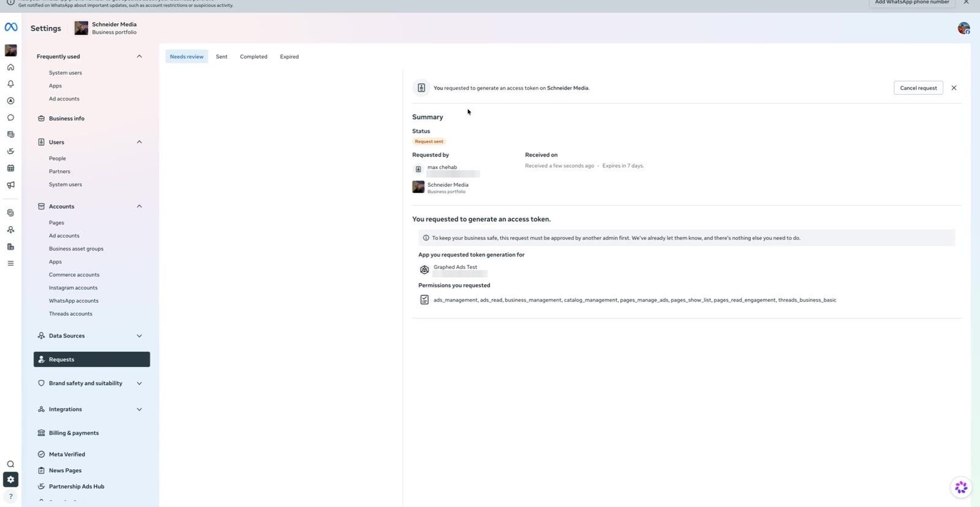The image size is (980, 507).
Task: Open Instagram accounts under Accounts
Action: [x=73, y=288]
